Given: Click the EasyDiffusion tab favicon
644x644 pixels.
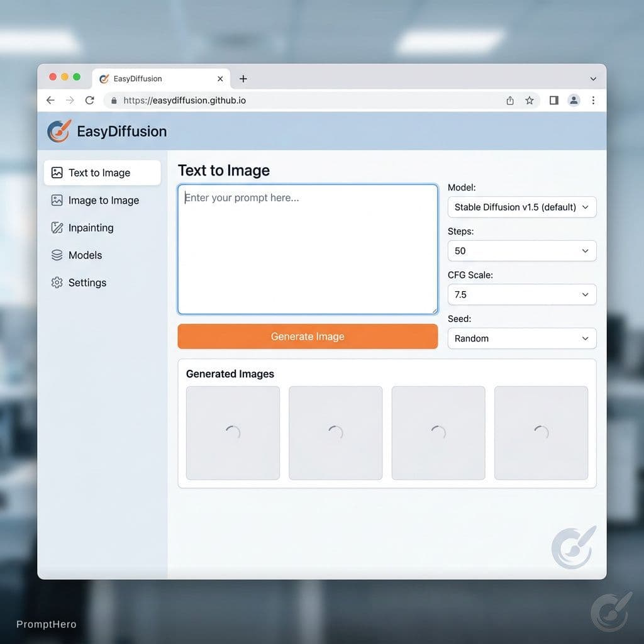Looking at the screenshot, I should (x=104, y=79).
